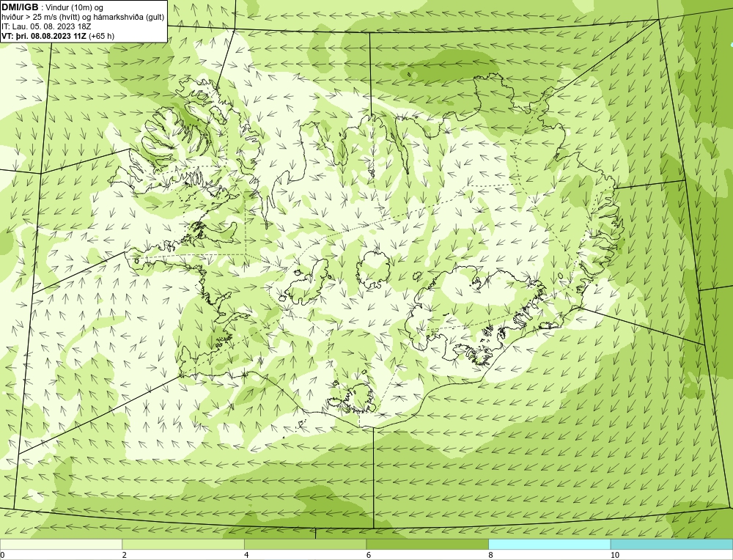733x560 pixels.
Task: Click the legend scale value '2'
Action: click(125, 555)
